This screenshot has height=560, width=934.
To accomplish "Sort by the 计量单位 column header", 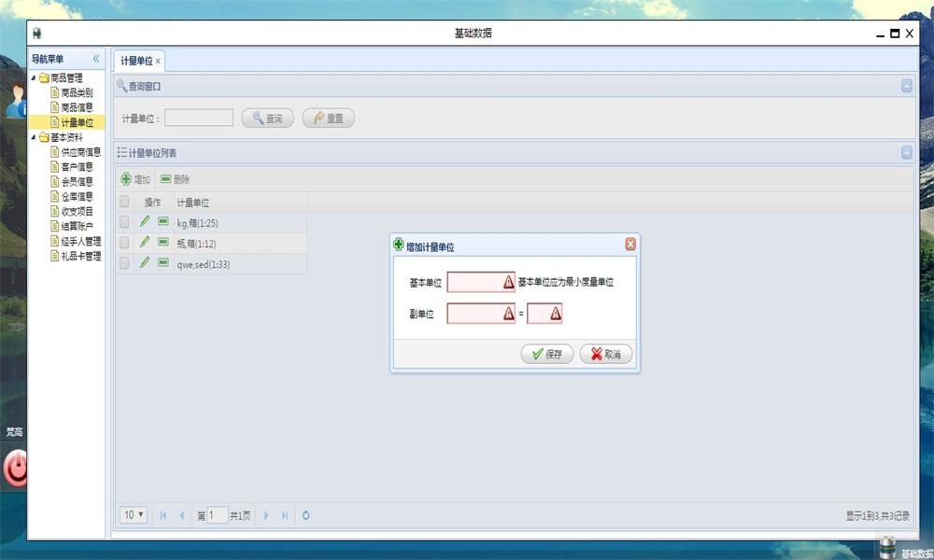I will (x=240, y=203).
